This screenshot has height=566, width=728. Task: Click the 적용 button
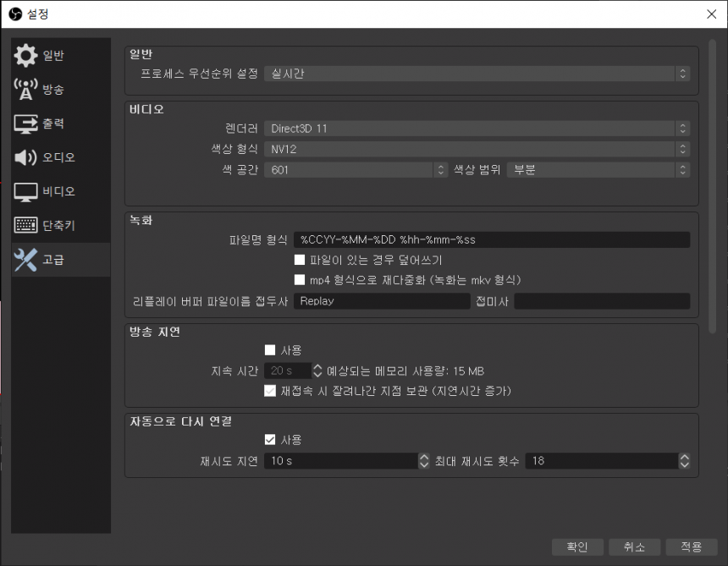click(691, 547)
